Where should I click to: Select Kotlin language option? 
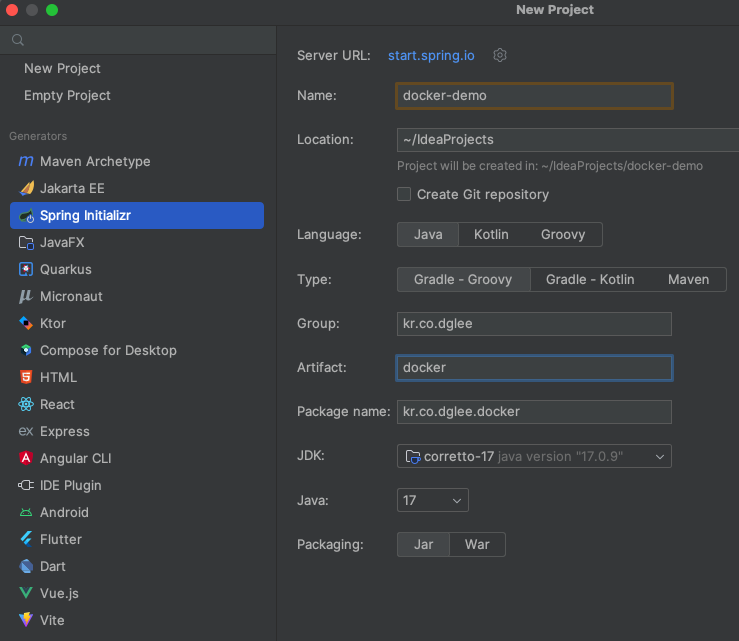pyautogui.click(x=491, y=234)
